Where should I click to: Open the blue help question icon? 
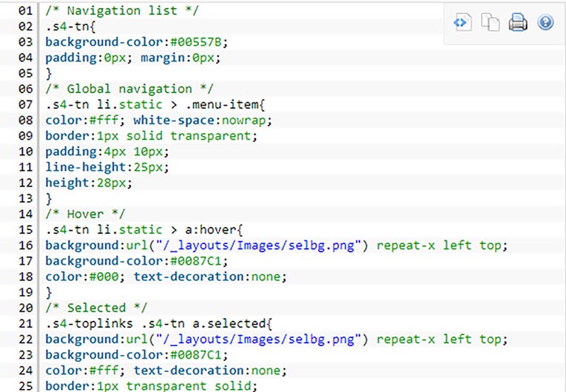[x=545, y=22]
